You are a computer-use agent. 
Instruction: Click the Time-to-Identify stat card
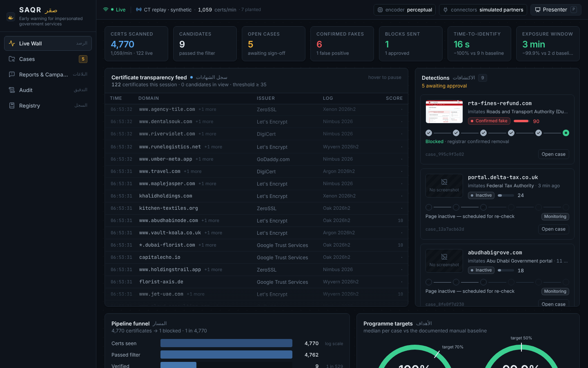[x=479, y=44]
